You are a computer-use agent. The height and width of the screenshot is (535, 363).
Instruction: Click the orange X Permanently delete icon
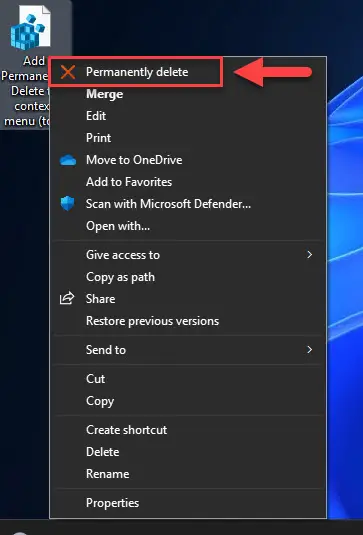(x=68, y=72)
